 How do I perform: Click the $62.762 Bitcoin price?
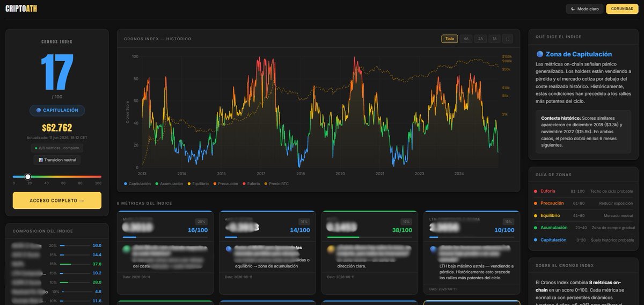point(57,128)
